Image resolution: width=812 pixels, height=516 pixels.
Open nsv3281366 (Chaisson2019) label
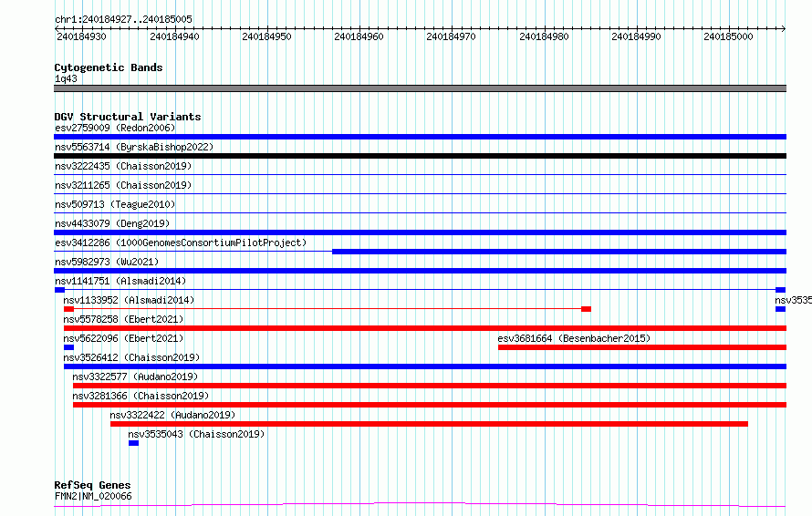click(x=141, y=396)
